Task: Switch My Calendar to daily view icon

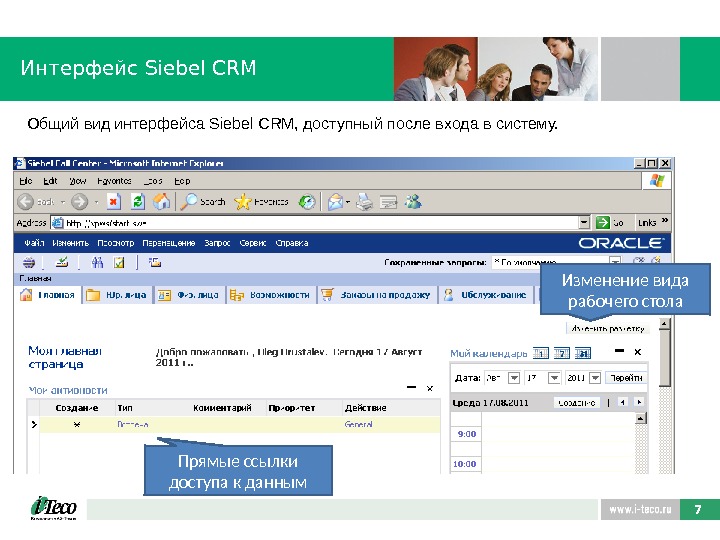Action: 540,353
